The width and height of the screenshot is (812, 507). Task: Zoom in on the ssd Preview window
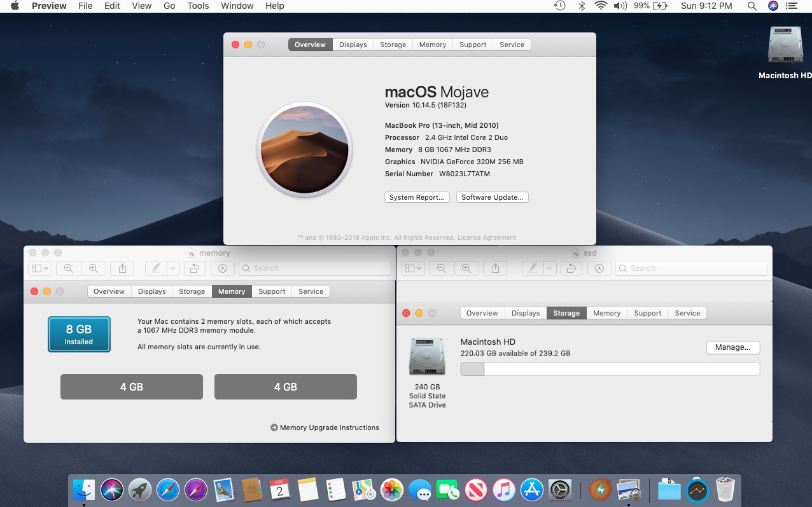click(x=466, y=268)
